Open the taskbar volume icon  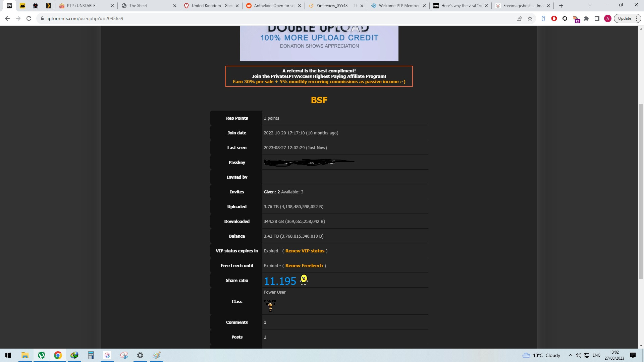click(x=578, y=355)
